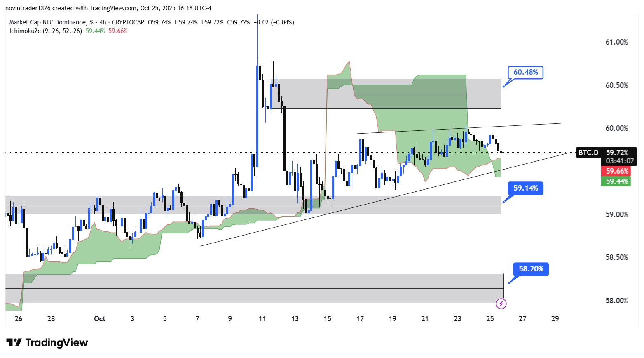Click the 61.00% level on price axis
The width and height of the screenshot is (644, 358).
pyautogui.click(x=616, y=42)
